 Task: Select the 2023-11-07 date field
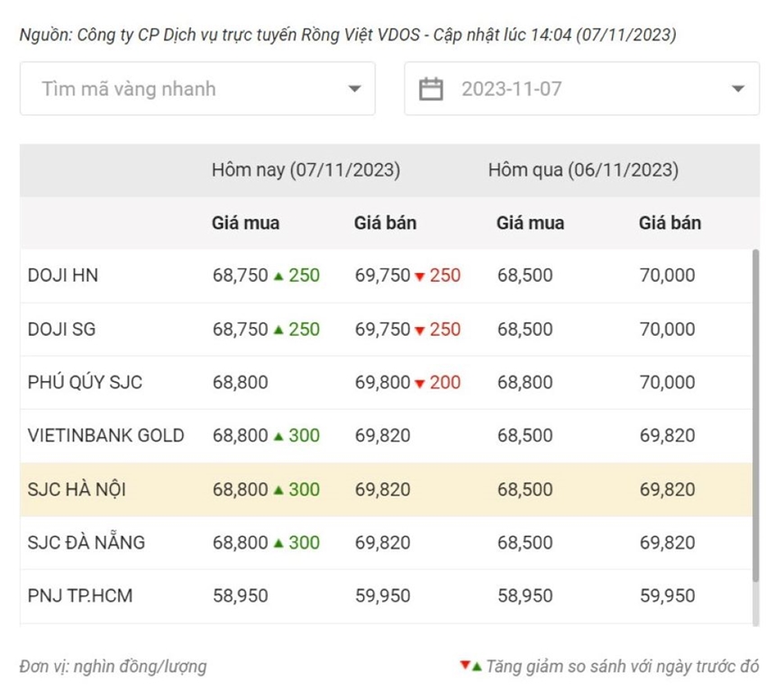pos(582,89)
